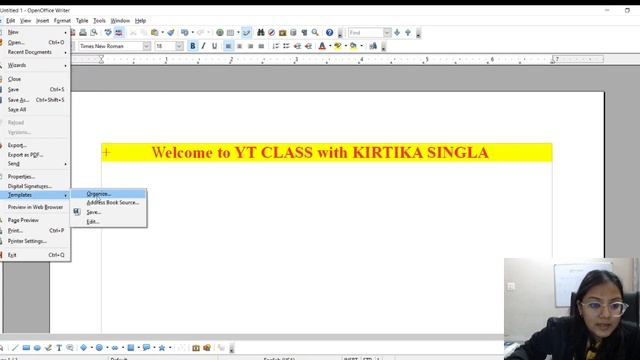Select the Rectangle drawing tool

pyautogui.click(x=26, y=348)
